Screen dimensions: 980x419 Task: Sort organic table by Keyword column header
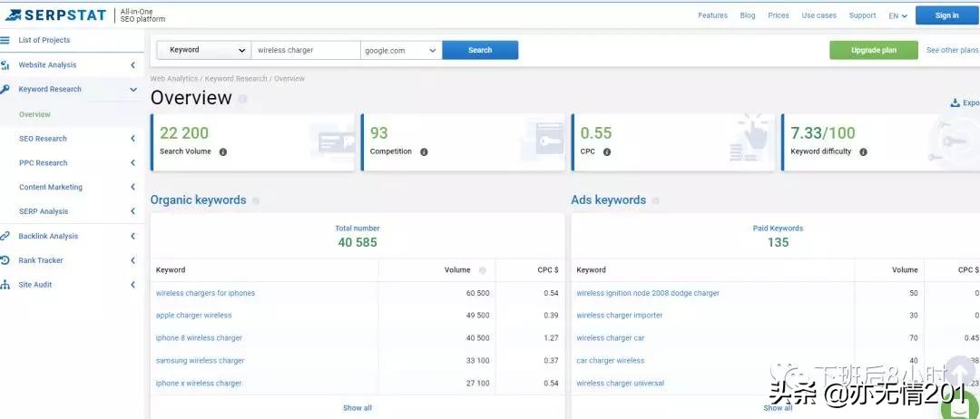(x=171, y=270)
